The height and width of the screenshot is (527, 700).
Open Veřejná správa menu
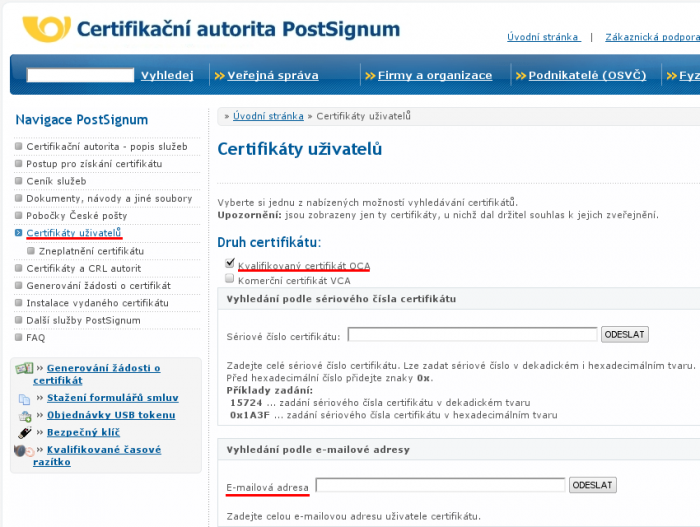click(x=273, y=75)
